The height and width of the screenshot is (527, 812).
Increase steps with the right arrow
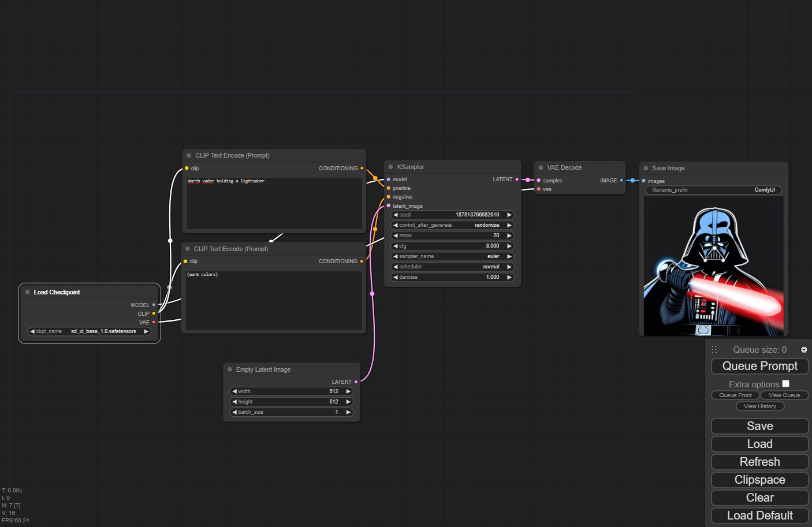509,236
